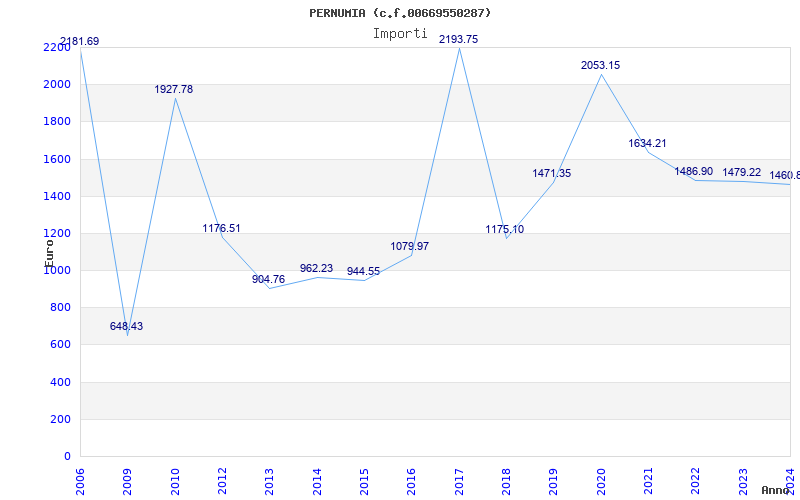Click the 1927.78 data point label
The height and width of the screenshot is (500, 800).
click(174, 89)
